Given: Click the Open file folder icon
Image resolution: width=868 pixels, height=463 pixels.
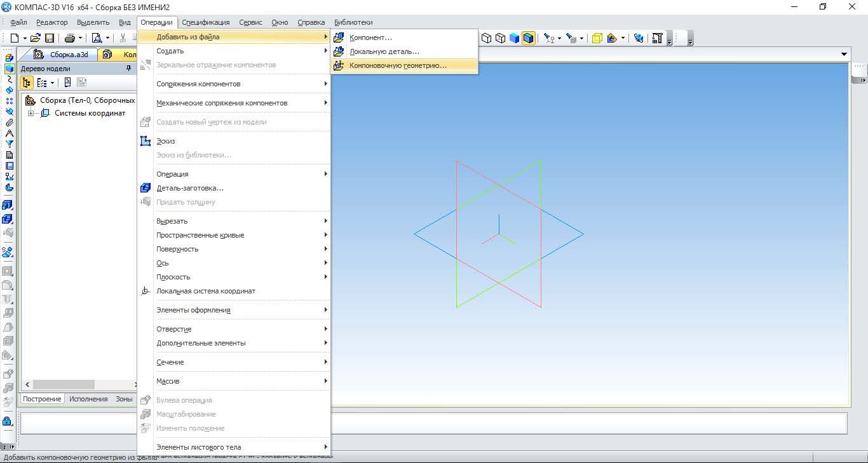Looking at the screenshot, I should click(x=36, y=38).
